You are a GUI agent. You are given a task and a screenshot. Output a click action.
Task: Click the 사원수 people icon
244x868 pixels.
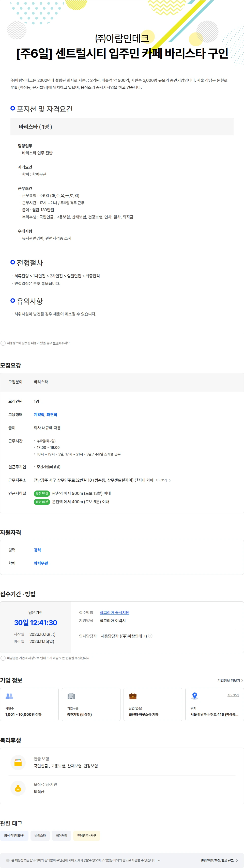[x=9, y=696]
